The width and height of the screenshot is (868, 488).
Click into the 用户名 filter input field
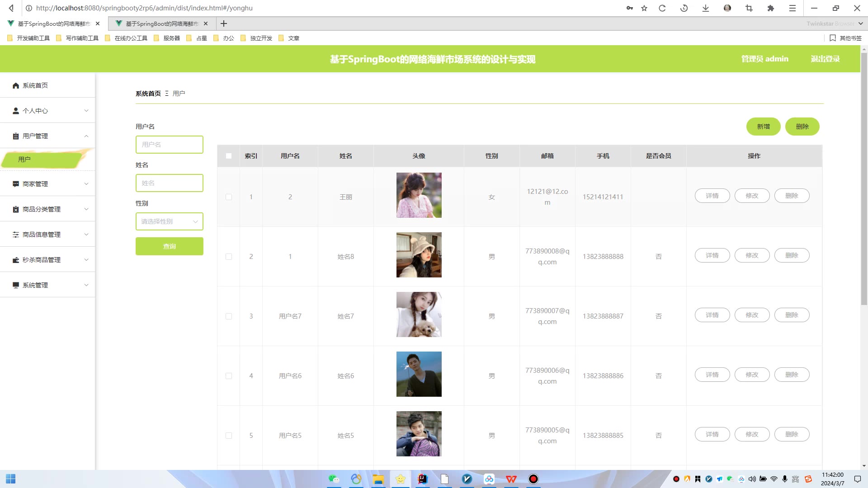(x=170, y=145)
